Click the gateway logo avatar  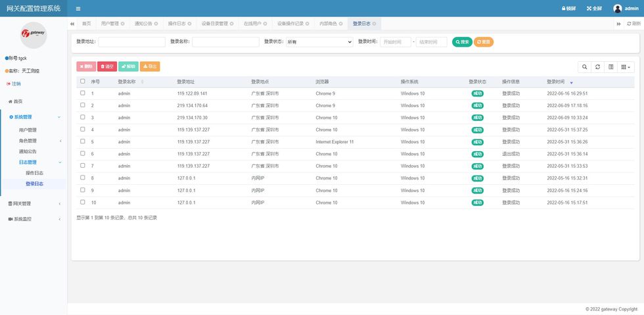pyautogui.click(x=34, y=34)
